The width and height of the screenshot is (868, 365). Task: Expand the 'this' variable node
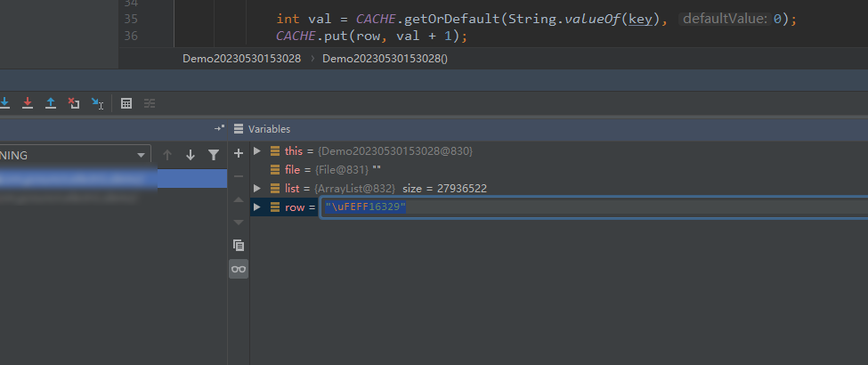pyautogui.click(x=258, y=151)
